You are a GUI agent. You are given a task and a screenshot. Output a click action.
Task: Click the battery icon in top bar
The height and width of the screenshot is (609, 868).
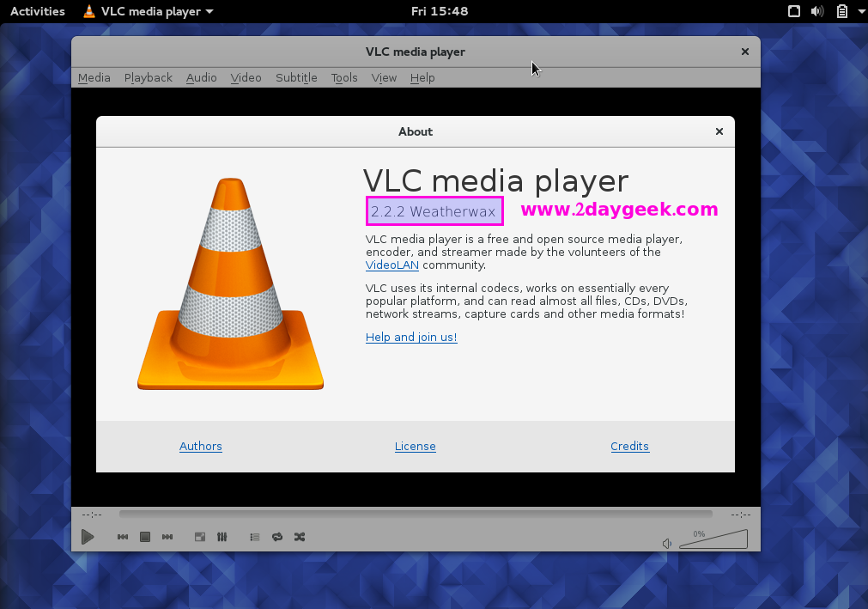pyautogui.click(x=842, y=11)
